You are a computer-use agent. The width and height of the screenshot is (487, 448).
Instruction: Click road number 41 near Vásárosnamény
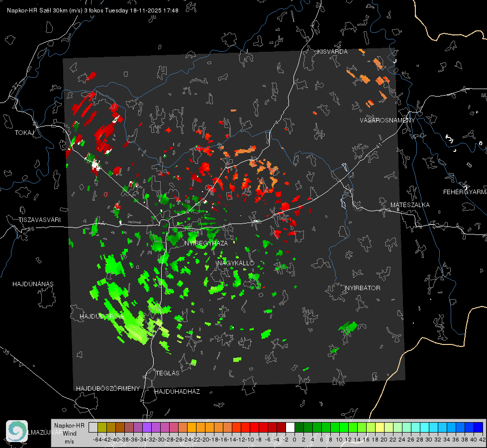pos(379,145)
